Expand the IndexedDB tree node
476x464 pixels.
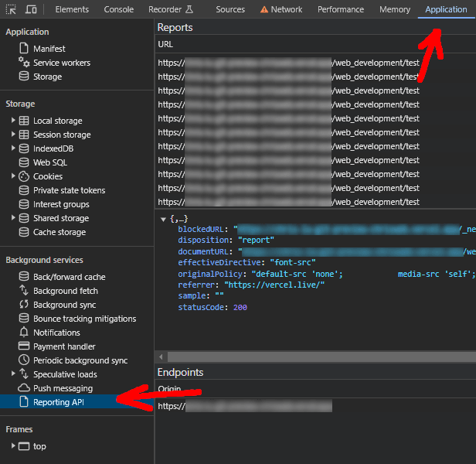pyautogui.click(x=13, y=148)
